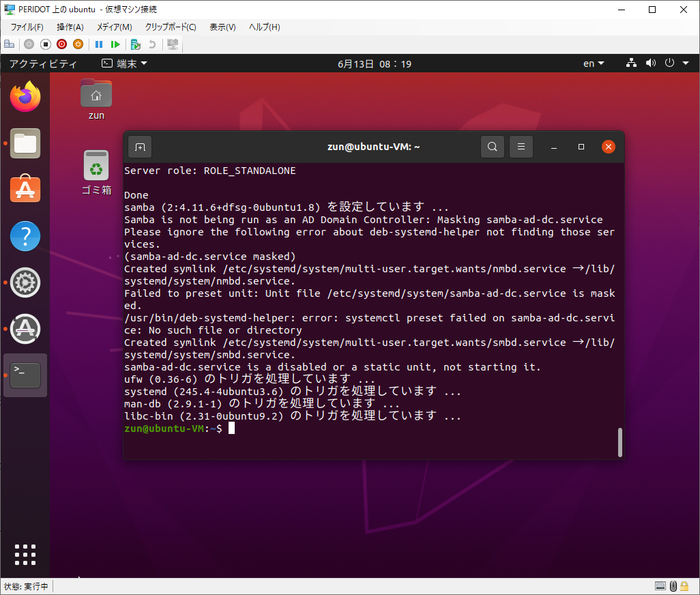
Task: Open Settings from the dock
Action: tap(25, 282)
